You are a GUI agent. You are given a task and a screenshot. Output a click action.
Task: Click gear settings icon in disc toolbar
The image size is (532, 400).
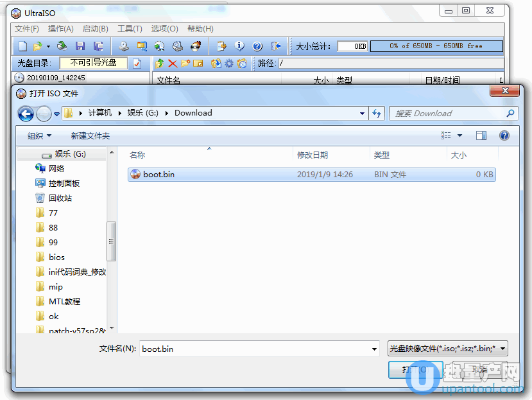pos(229,64)
